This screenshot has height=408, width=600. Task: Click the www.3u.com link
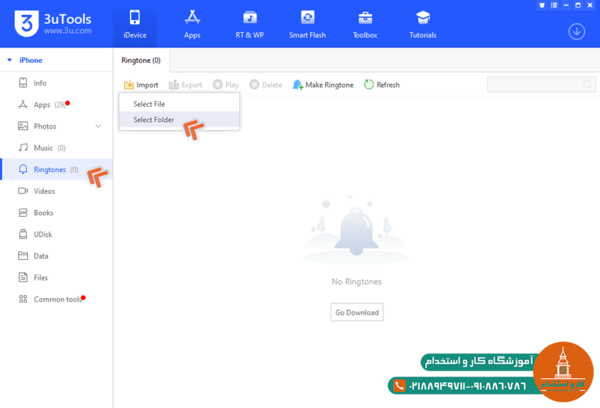[x=68, y=31]
